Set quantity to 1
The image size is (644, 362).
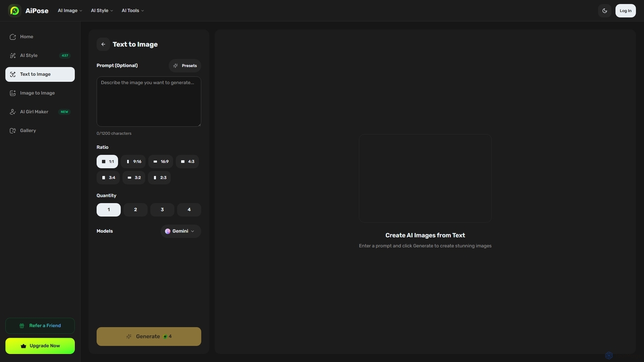(x=109, y=210)
